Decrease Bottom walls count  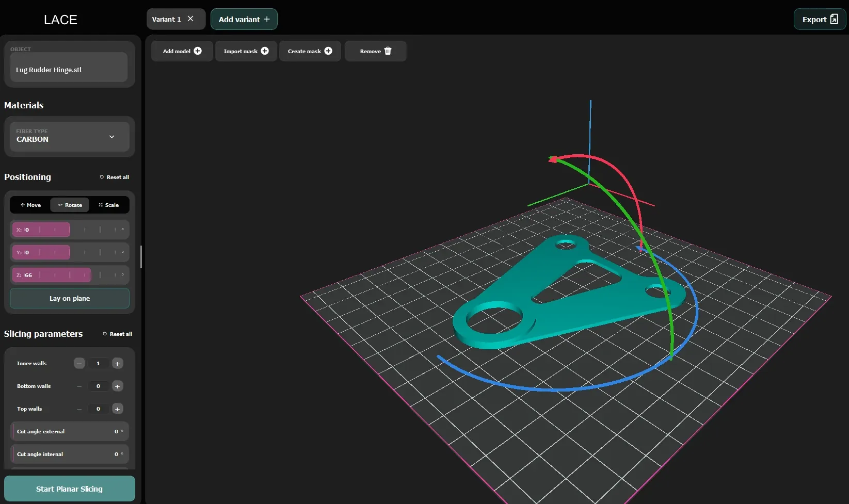79,386
